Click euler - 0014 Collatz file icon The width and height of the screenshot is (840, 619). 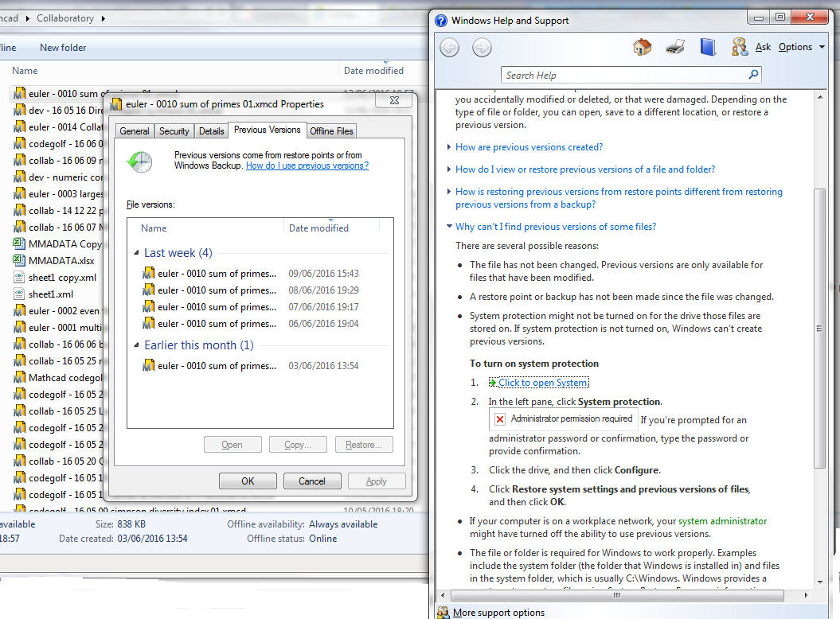click(x=19, y=127)
